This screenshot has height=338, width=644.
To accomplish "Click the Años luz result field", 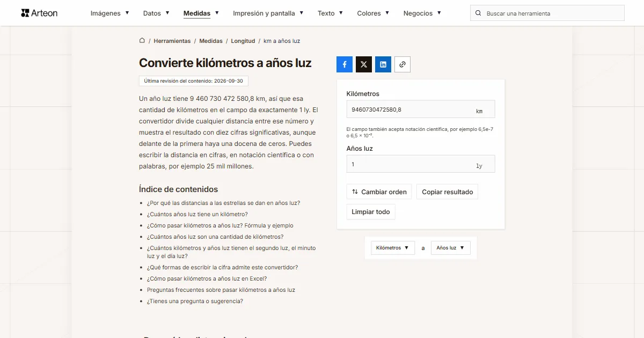I will [421, 164].
